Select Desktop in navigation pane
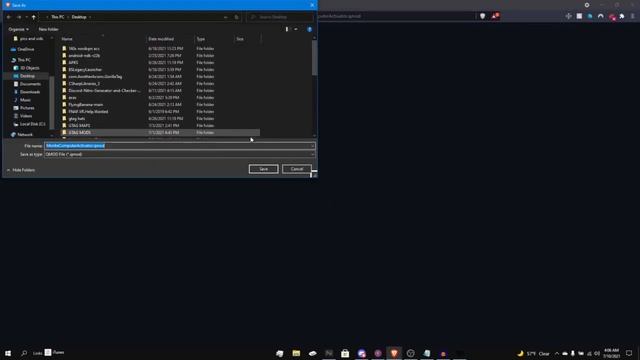 pos(27,76)
